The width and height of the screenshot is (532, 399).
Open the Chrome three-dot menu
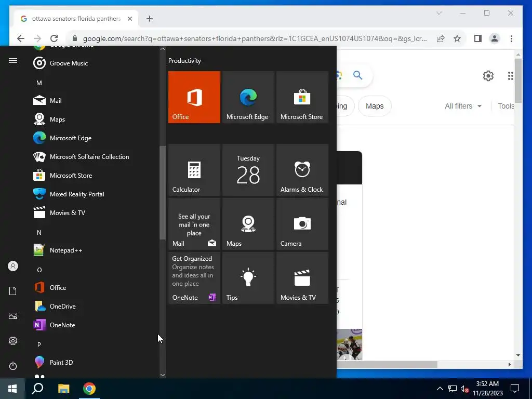(511, 38)
